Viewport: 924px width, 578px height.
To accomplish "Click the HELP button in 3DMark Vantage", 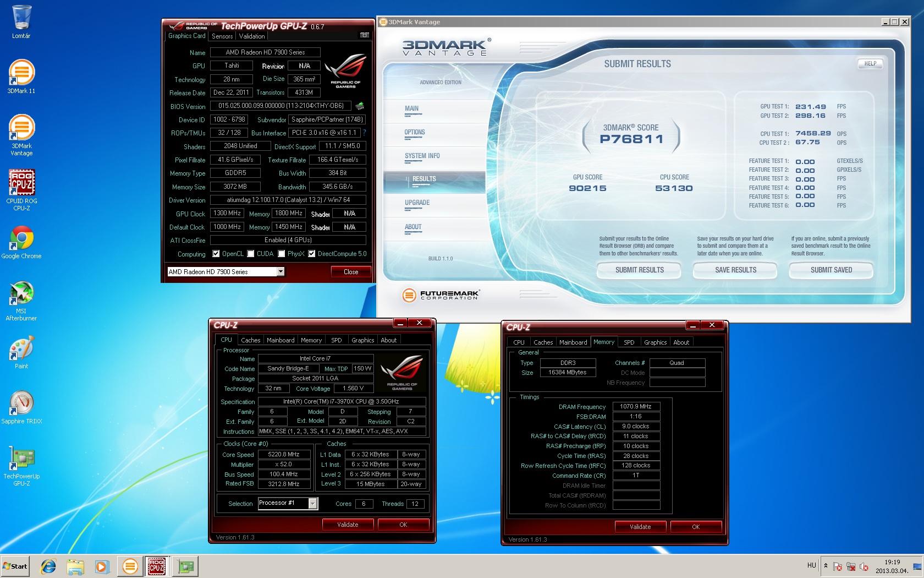I will tap(870, 63).
